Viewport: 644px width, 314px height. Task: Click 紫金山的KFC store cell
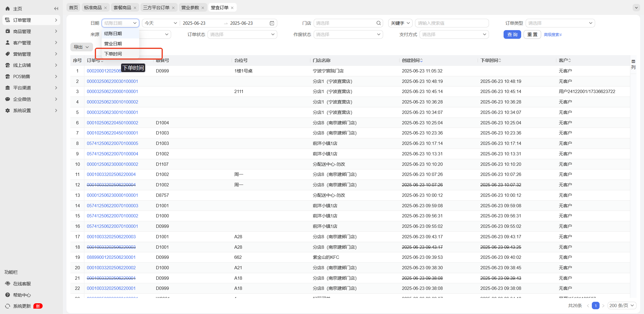(326, 257)
